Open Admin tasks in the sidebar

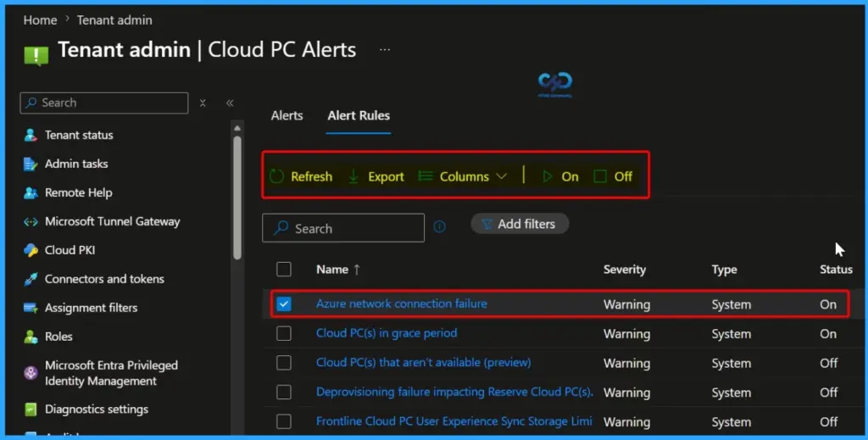(76, 164)
